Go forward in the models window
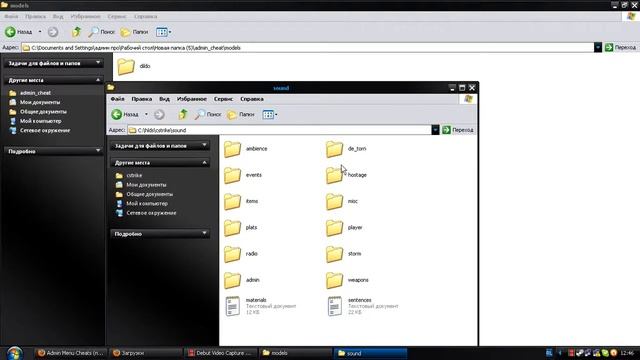The height and width of the screenshot is (360, 640). coord(53,32)
